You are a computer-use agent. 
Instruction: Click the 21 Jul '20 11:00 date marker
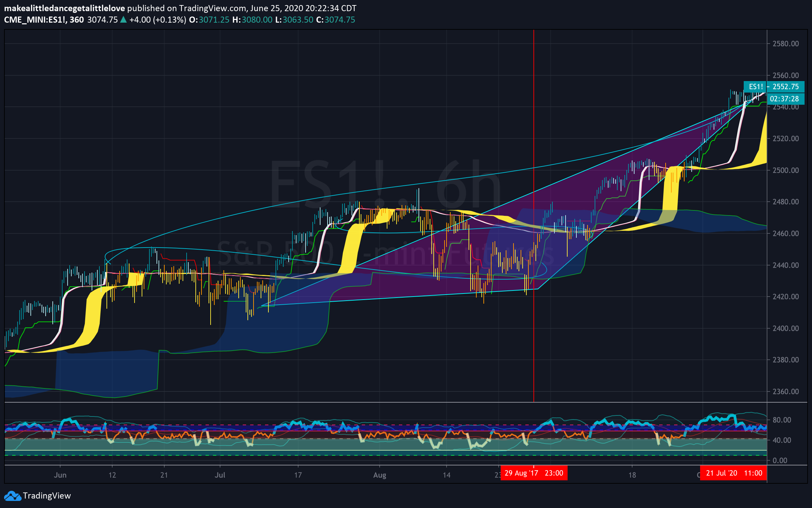(734, 473)
